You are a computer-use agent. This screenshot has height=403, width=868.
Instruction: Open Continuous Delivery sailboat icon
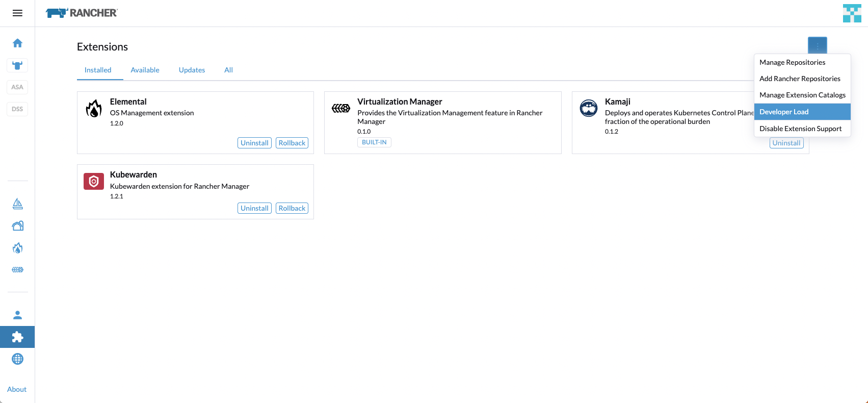click(17, 204)
